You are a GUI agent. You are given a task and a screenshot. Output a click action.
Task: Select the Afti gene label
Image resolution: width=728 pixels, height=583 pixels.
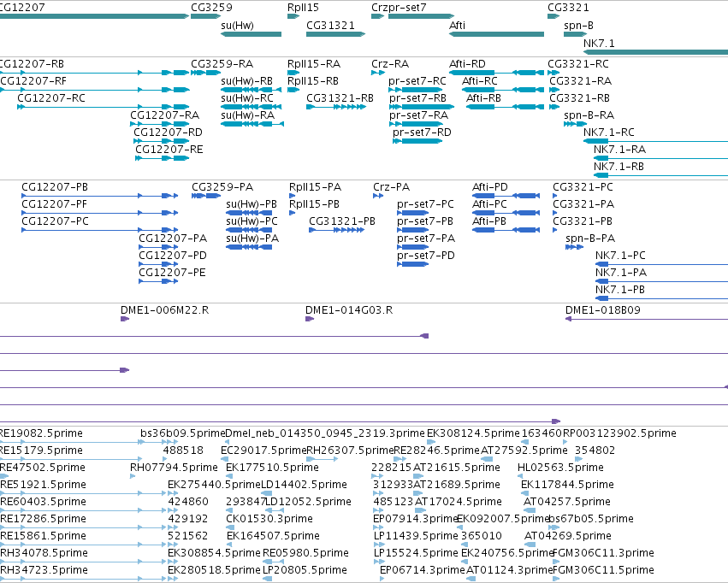tap(457, 26)
